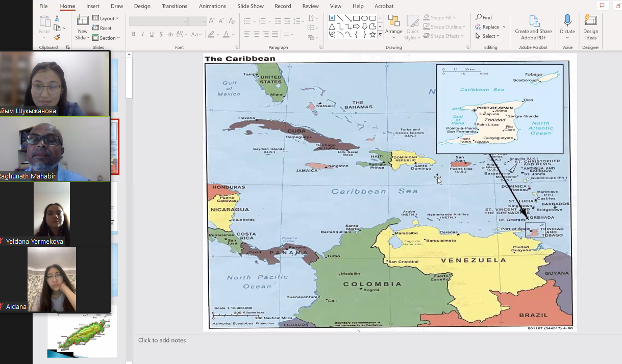Open the Layout dropdown

[x=106, y=18]
